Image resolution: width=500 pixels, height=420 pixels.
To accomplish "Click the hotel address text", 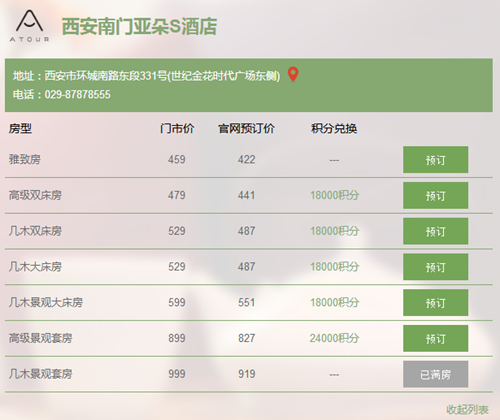I will (x=146, y=76).
